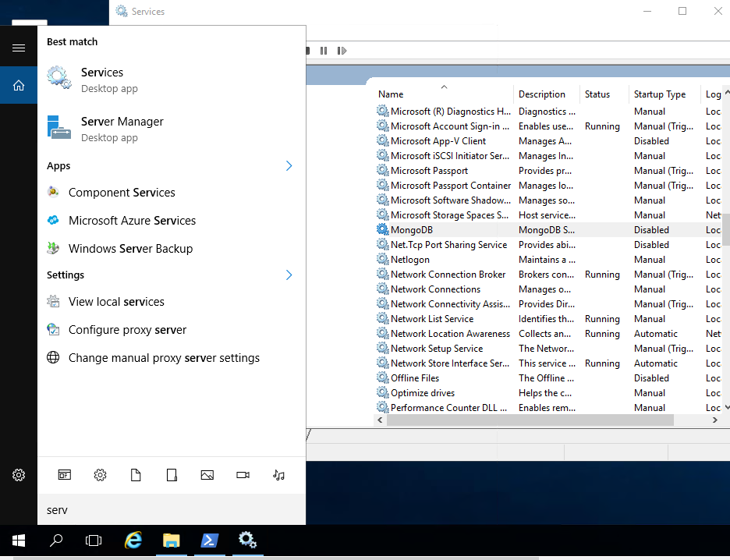Filter search results by documents icon
This screenshot has height=560, width=730.
(x=136, y=475)
